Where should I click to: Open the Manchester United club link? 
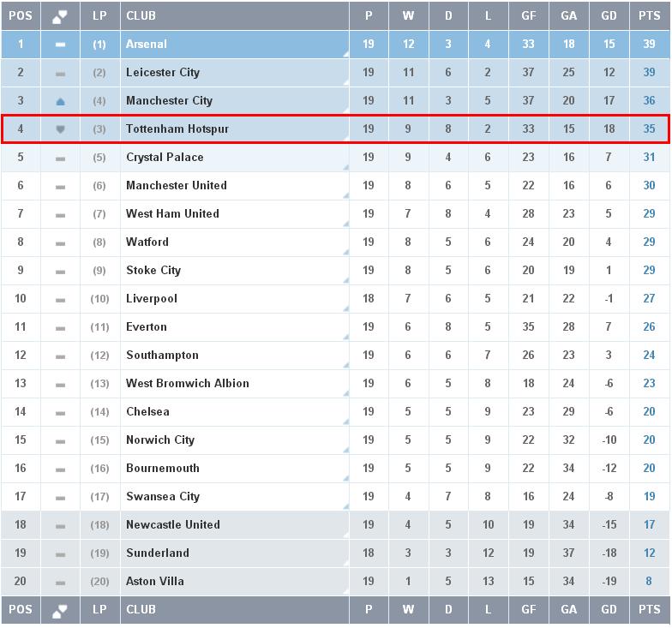pos(176,186)
